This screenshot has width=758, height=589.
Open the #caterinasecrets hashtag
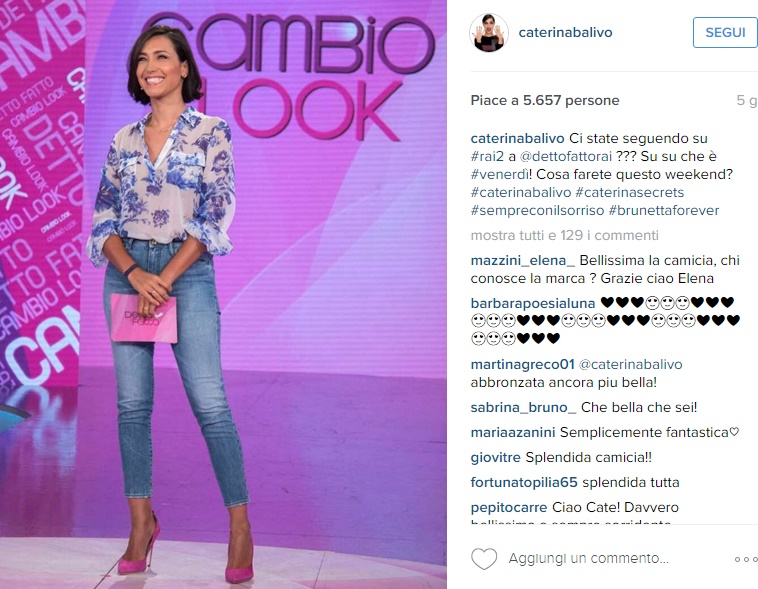click(x=629, y=192)
